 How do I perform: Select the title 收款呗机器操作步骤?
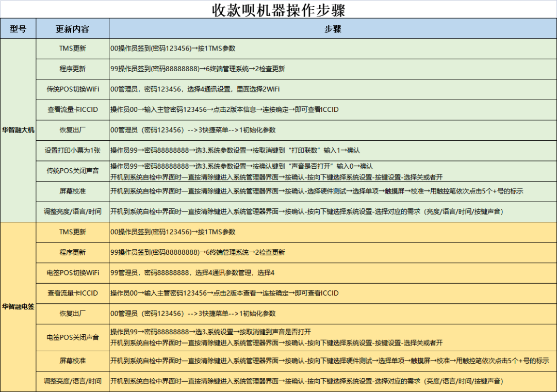pyautogui.click(x=278, y=8)
